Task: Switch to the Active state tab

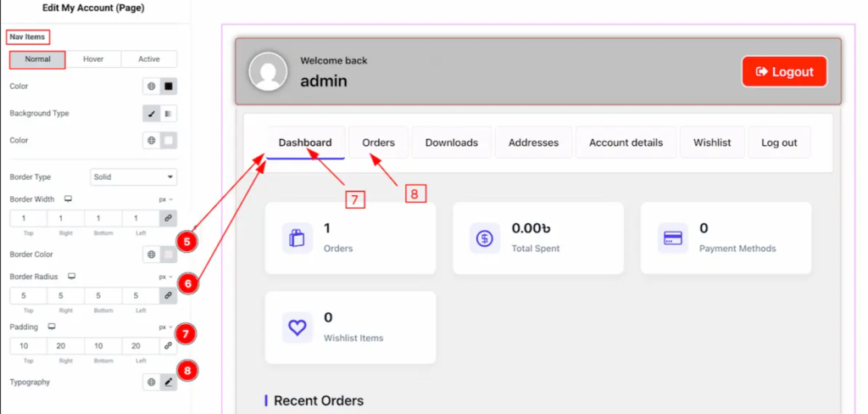Action: click(149, 59)
